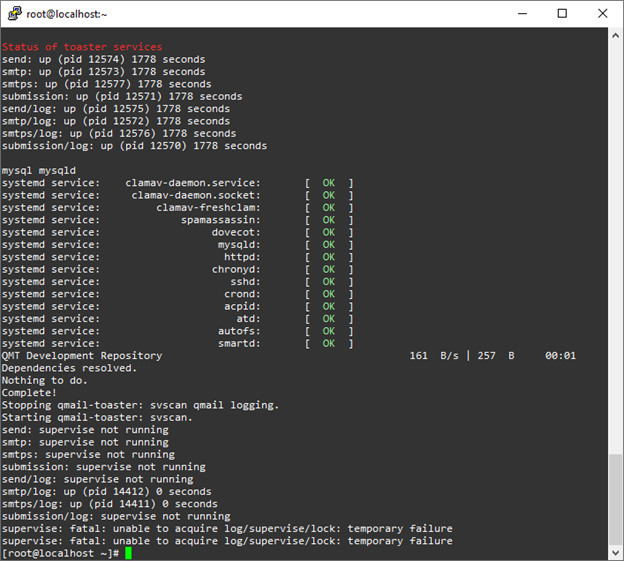Click 'crond:' service name

242,294
